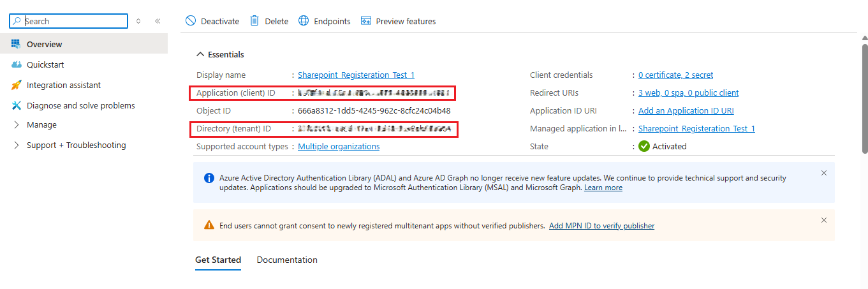Click the Application (client) ID label
868x289 pixels.
(x=236, y=93)
